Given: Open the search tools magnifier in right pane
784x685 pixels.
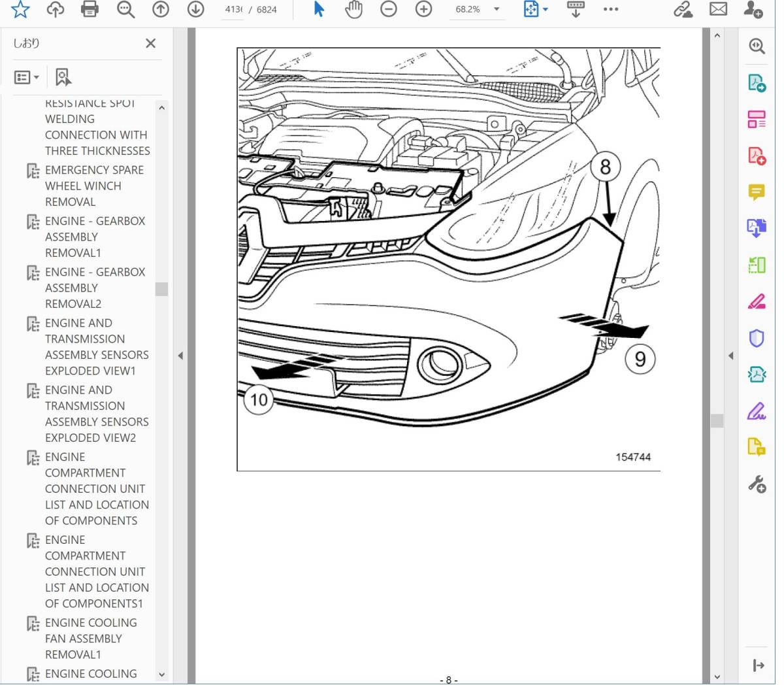Looking at the screenshot, I should (757, 46).
